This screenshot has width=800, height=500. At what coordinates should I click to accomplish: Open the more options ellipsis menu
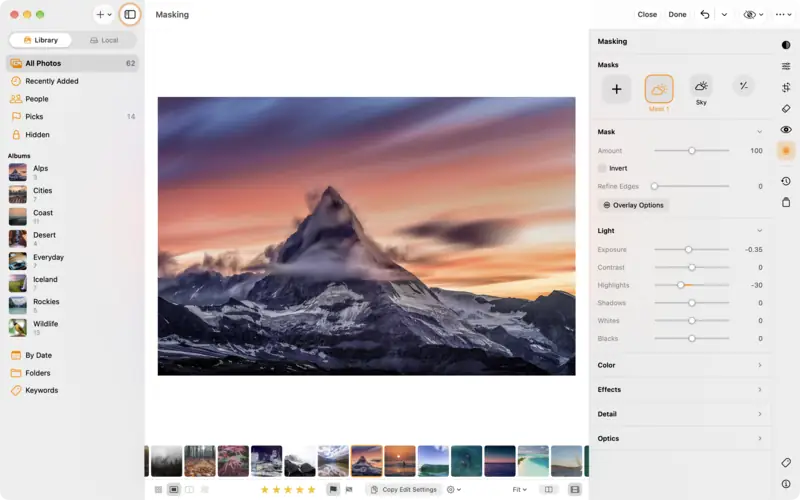pos(783,14)
